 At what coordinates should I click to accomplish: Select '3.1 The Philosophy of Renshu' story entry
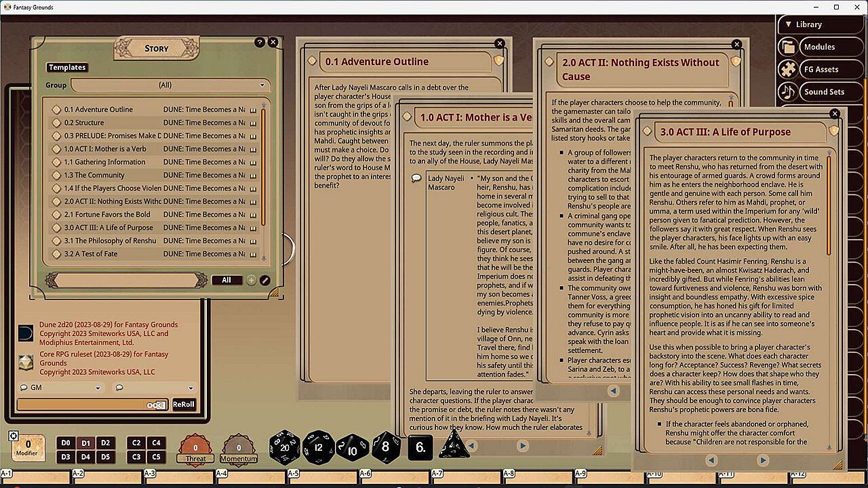[110, 241]
